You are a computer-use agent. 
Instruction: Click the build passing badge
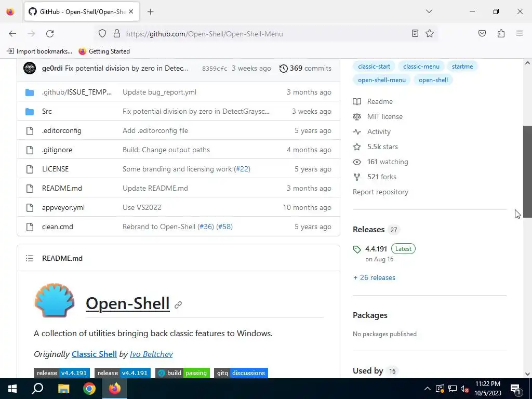click(182, 373)
